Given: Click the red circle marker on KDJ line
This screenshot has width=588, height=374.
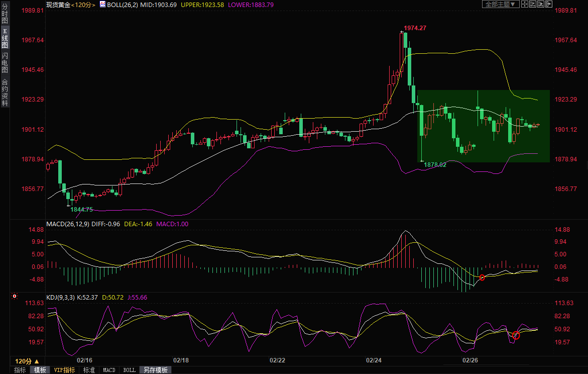Looking at the screenshot, I should point(516,335).
